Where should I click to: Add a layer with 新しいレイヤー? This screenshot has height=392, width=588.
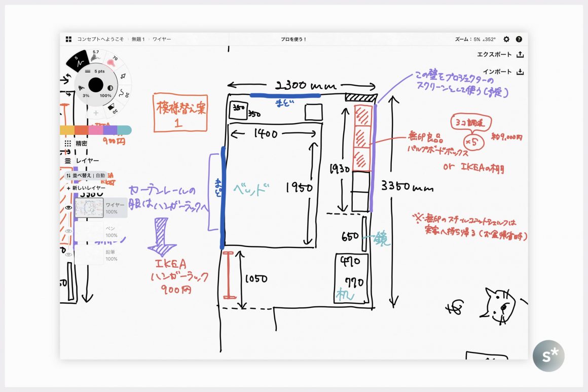click(88, 188)
